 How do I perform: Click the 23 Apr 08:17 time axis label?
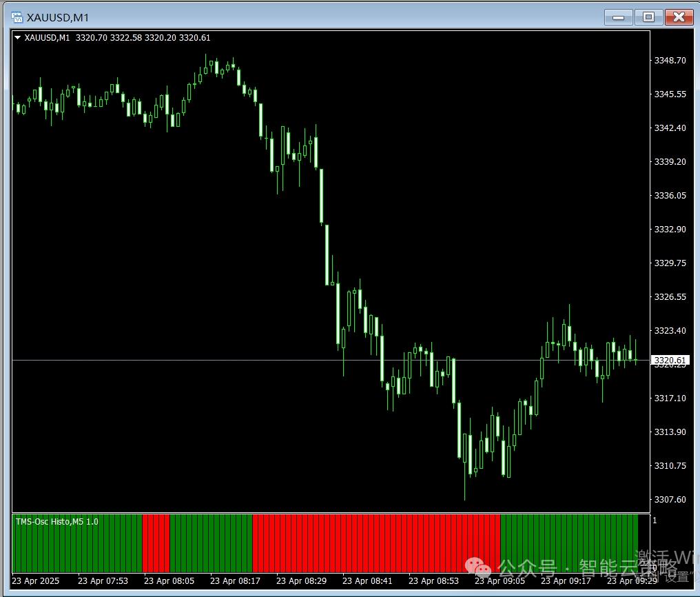pyautogui.click(x=235, y=581)
